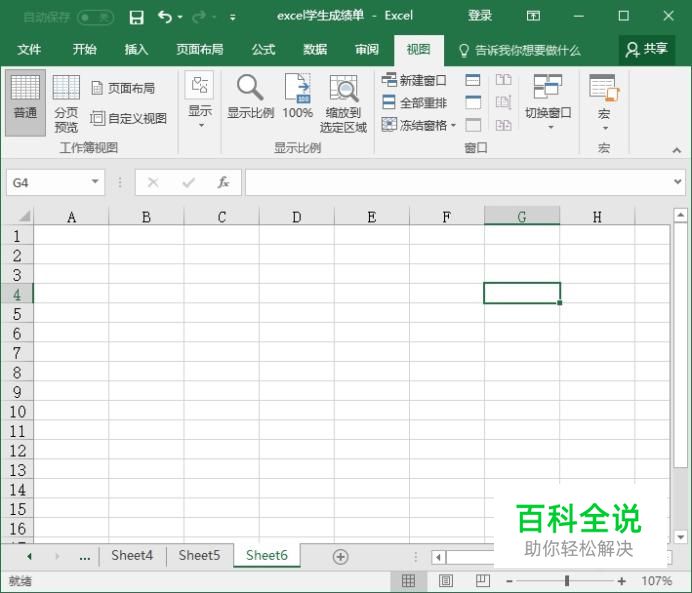
Task: Open 自定义视图 custom views
Action: click(128, 118)
